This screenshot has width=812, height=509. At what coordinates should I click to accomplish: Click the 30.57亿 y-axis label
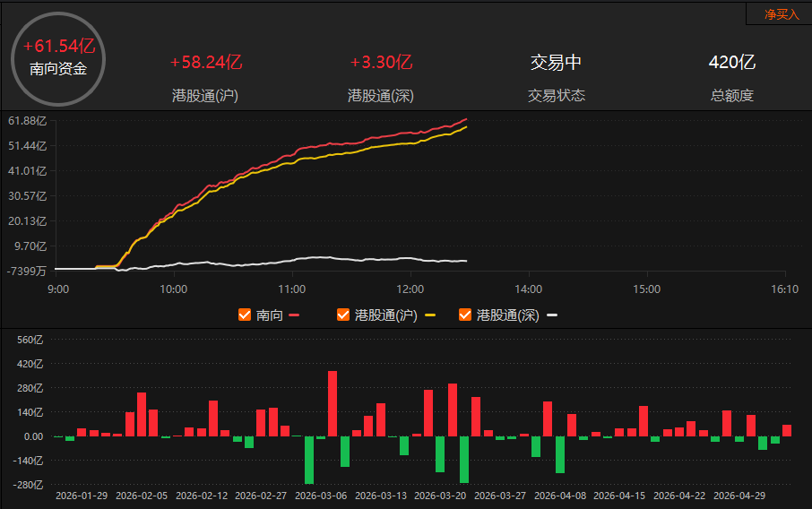point(28,195)
